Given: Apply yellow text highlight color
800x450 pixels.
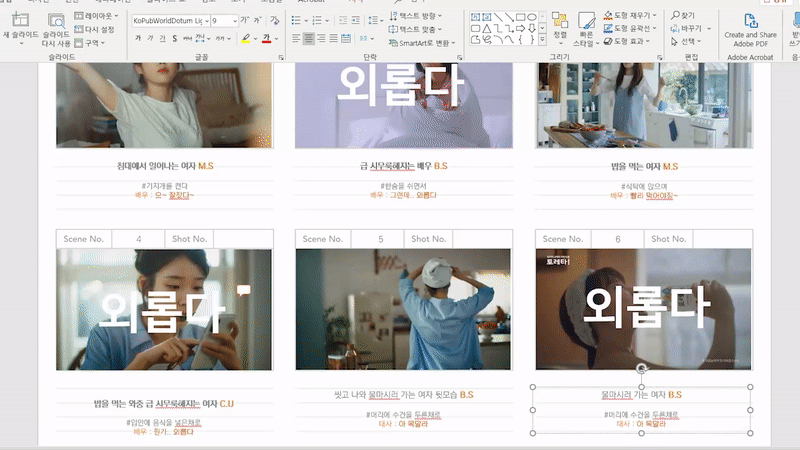Looking at the screenshot, I should pyautogui.click(x=246, y=38).
